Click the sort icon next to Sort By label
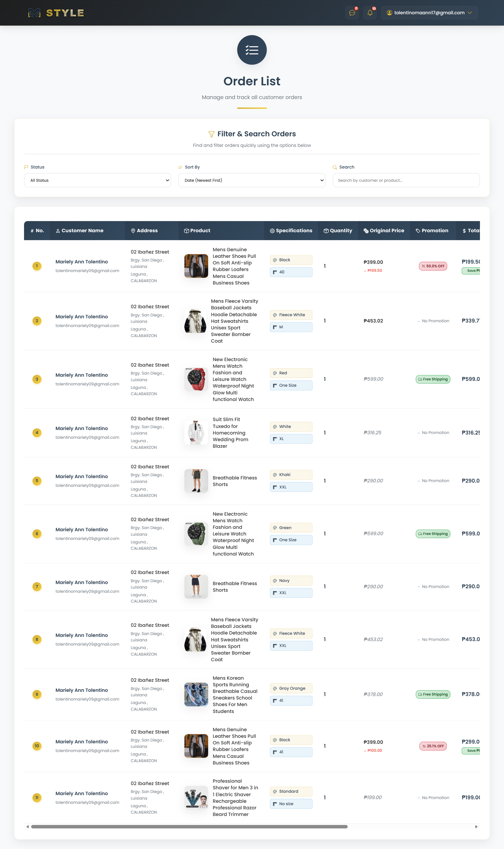The image size is (504, 849). [180, 167]
